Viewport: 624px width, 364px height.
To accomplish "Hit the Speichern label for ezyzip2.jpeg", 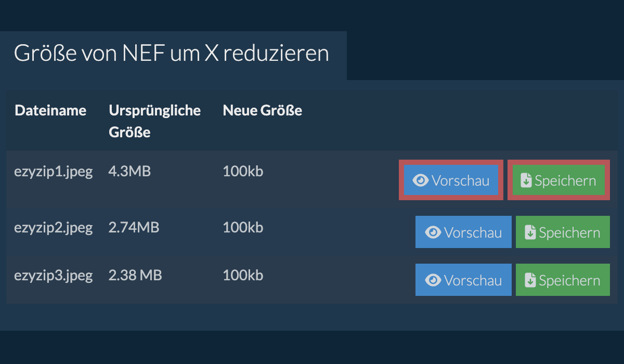I will click(x=569, y=232).
